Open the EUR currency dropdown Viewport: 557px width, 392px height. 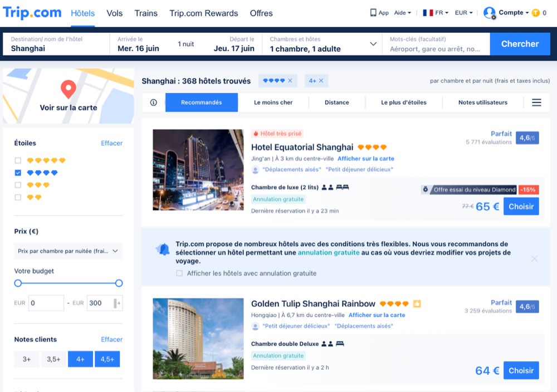pos(463,13)
